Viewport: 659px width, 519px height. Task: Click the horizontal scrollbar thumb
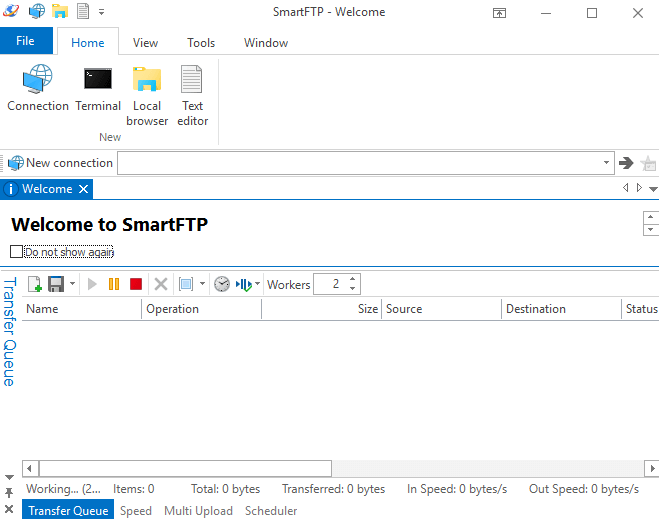coord(185,468)
